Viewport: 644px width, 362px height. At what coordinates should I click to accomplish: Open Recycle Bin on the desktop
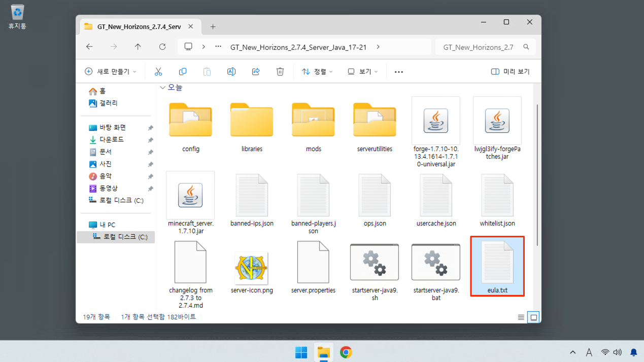coord(17,17)
